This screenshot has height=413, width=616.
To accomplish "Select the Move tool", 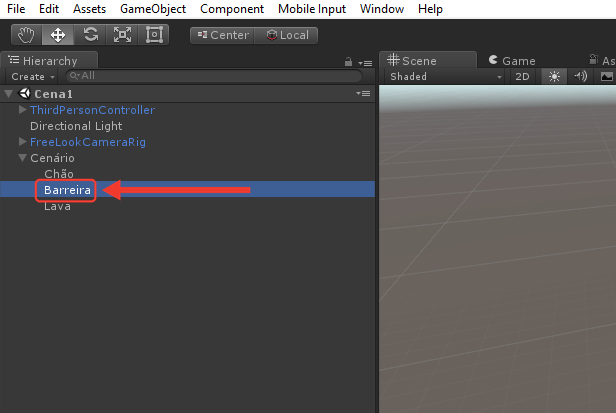I will tap(58, 35).
